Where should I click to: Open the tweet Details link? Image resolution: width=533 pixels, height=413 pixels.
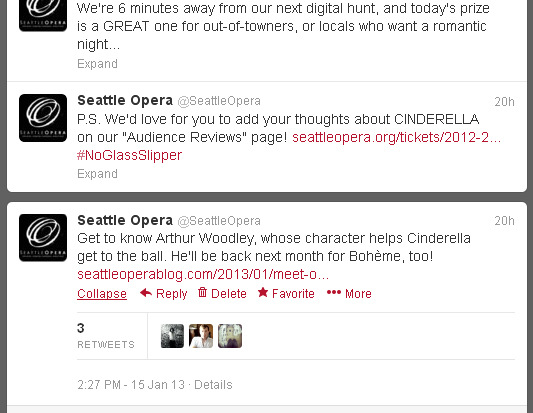coord(213,385)
